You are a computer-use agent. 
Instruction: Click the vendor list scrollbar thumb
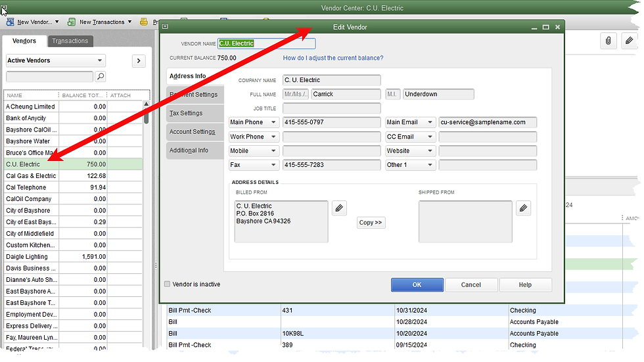click(146, 116)
